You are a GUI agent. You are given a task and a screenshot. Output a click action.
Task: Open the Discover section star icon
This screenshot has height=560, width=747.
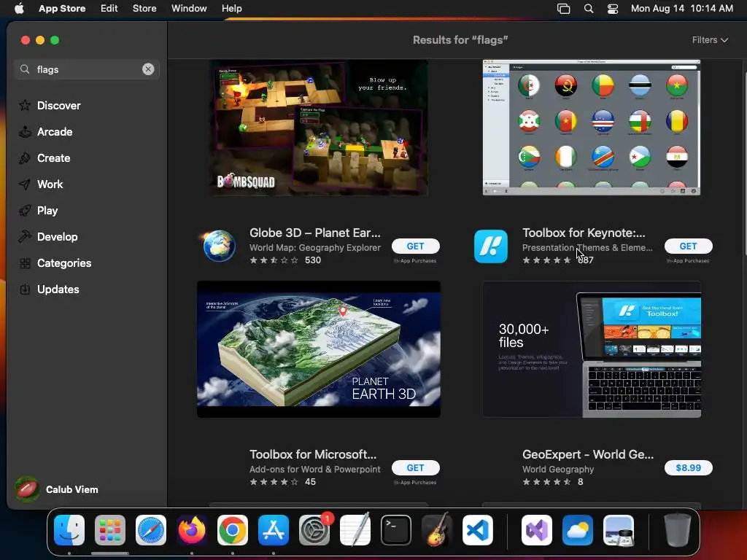[25, 105]
